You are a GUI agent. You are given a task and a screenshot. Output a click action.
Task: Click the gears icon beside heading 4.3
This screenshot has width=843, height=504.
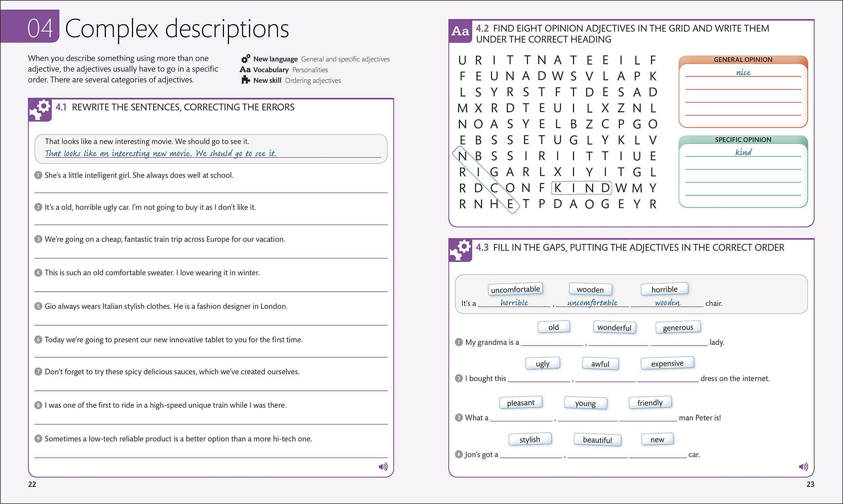tap(460, 250)
